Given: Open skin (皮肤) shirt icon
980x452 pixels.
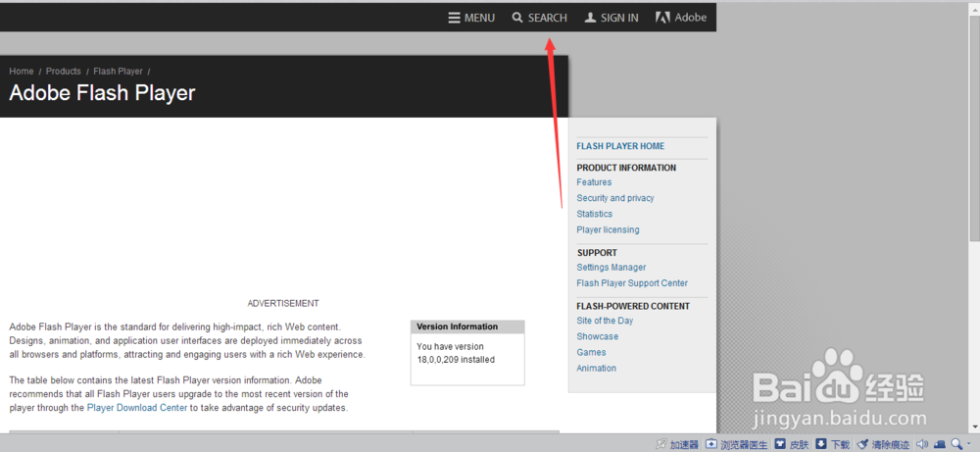Looking at the screenshot, I should tap(780, 444).
